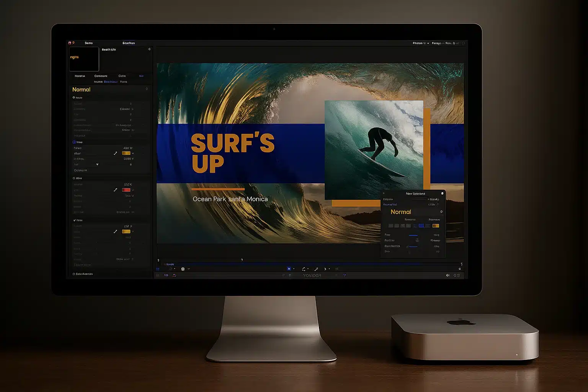Click the blue highlighted icon in floating panel
This screenshot has height=392, width=588.
pyautogui.click(x=421, y=226)
